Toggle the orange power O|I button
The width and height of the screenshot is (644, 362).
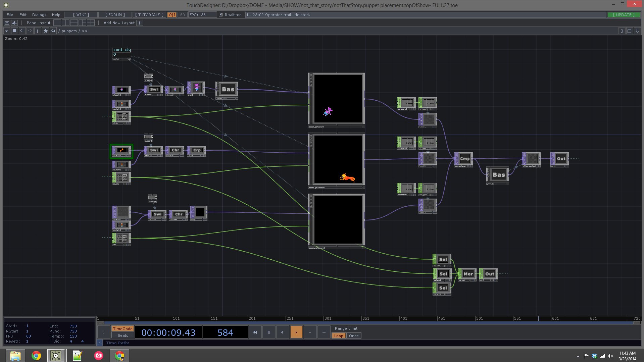coord(171,15)
